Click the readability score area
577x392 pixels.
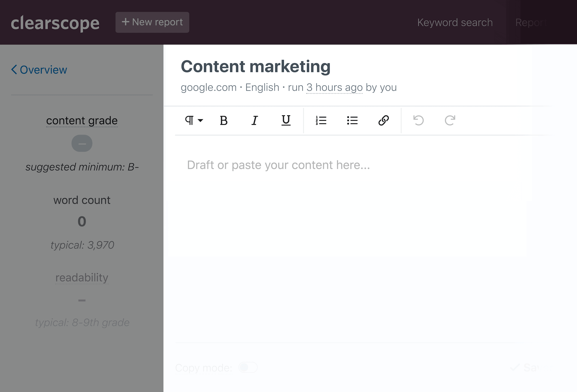point(82,300)
